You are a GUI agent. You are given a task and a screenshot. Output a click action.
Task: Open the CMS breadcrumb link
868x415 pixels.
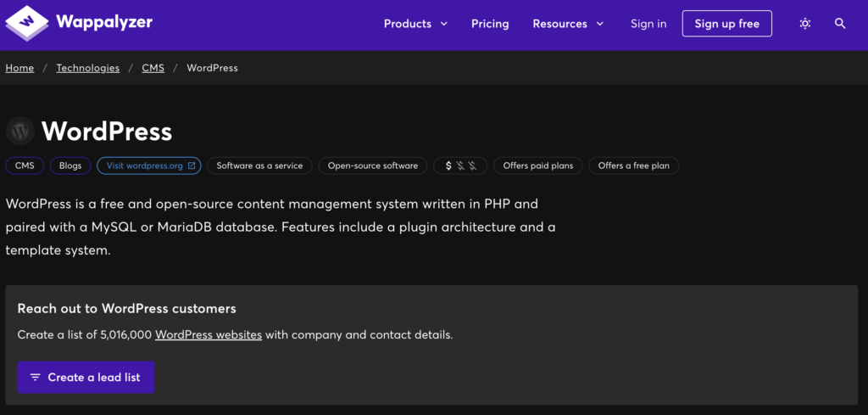153,68
